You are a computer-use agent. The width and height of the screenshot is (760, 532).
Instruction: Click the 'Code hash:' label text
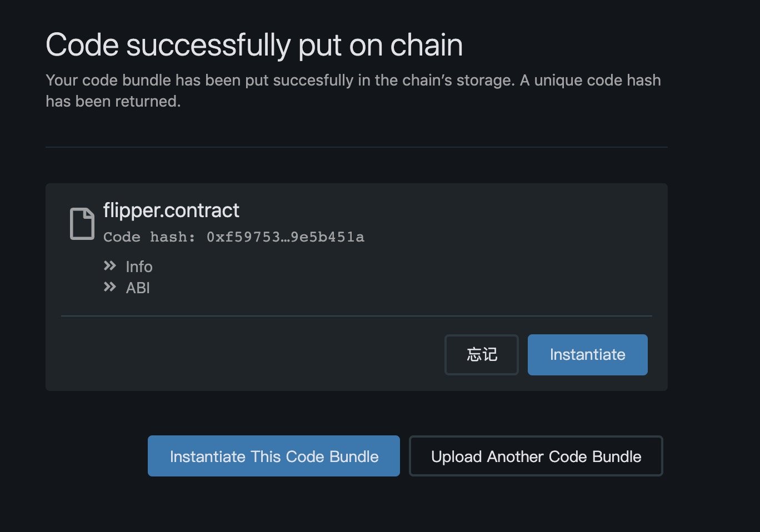click(149, 237)
